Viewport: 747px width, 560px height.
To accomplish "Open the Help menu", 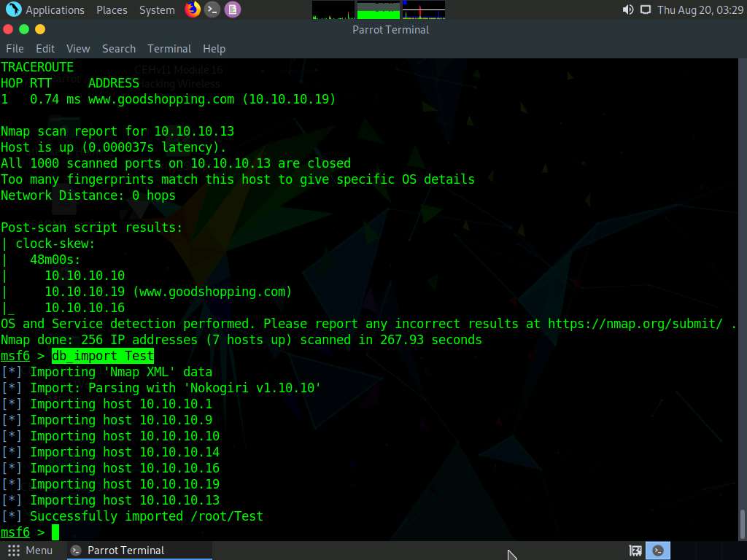I will (x=214, y=49).
